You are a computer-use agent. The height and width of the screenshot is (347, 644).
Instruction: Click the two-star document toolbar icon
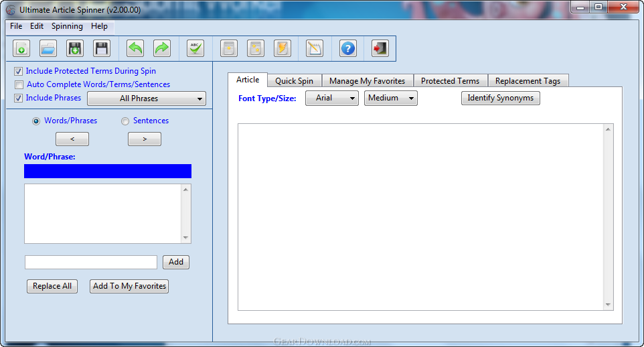[x=256, y=48]
